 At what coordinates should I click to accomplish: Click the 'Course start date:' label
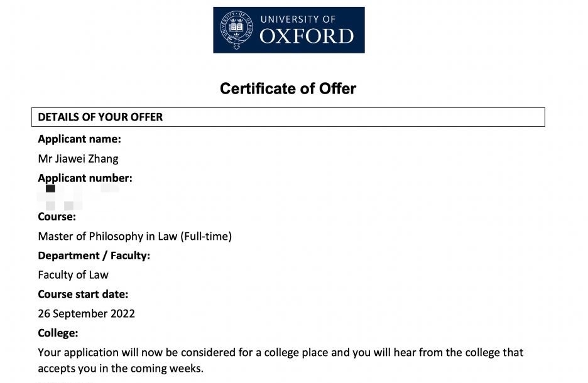coord(83,294)
